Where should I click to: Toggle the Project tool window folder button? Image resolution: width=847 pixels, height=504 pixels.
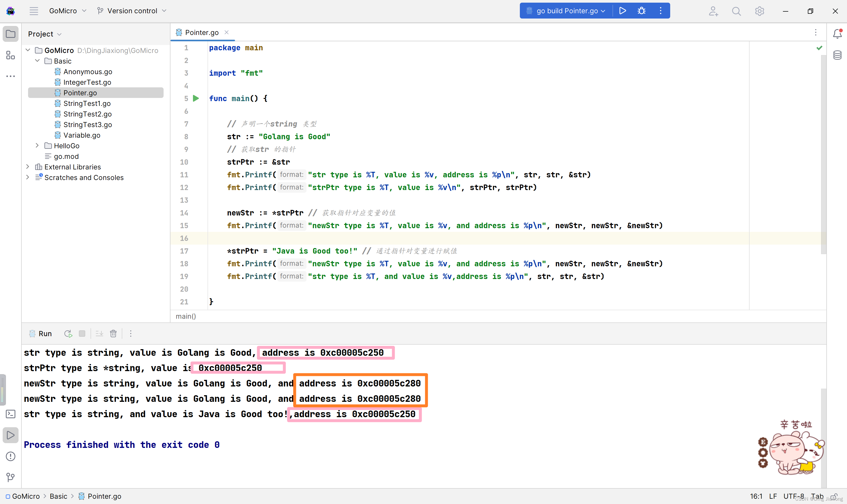tap(11, 34)
